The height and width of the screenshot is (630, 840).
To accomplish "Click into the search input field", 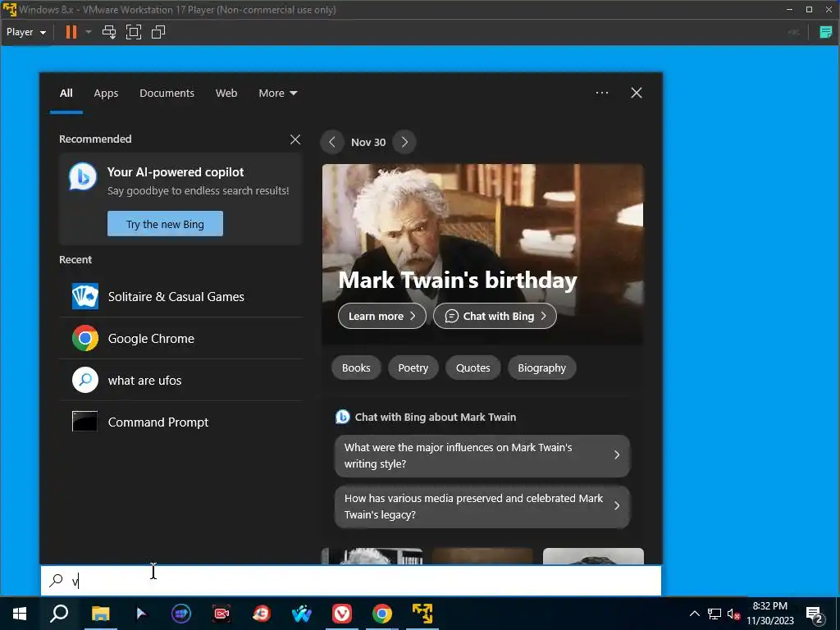I will [351, 581].
